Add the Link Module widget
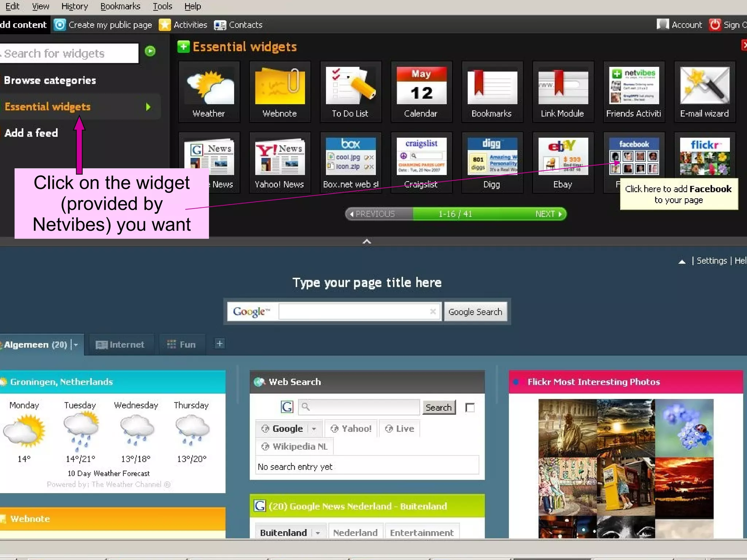The image size is (747, 560). 563,92
